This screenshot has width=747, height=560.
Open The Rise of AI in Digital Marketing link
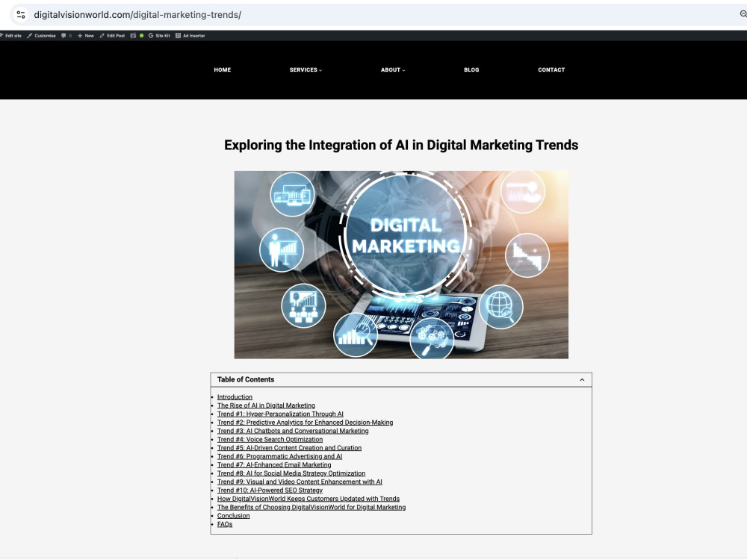pyautogui.click(x=266, y=405)
